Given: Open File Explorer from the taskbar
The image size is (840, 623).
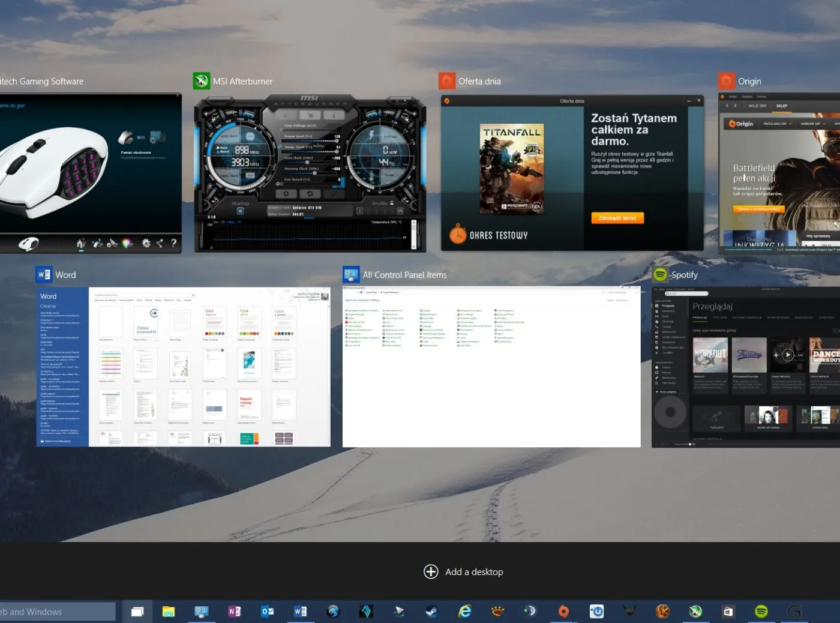Looking at the screenshot, I should [169, 612].
